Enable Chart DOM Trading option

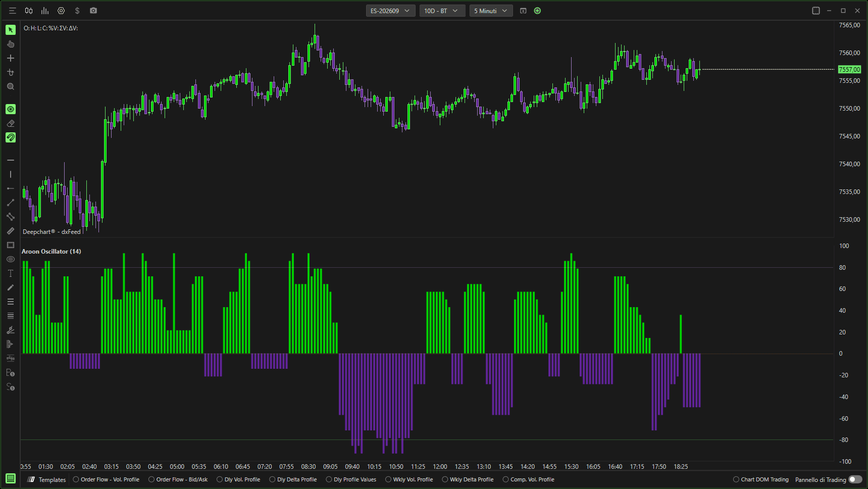761,479
